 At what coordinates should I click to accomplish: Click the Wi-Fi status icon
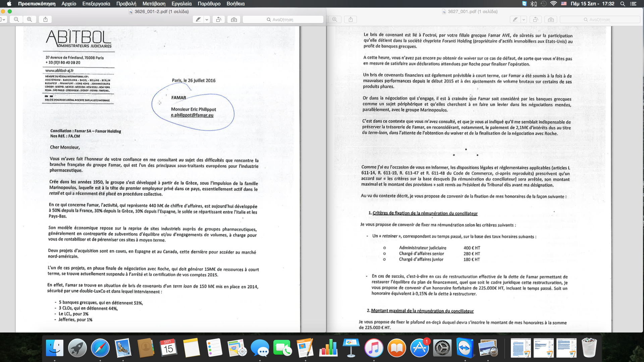[x=553, y=4]
